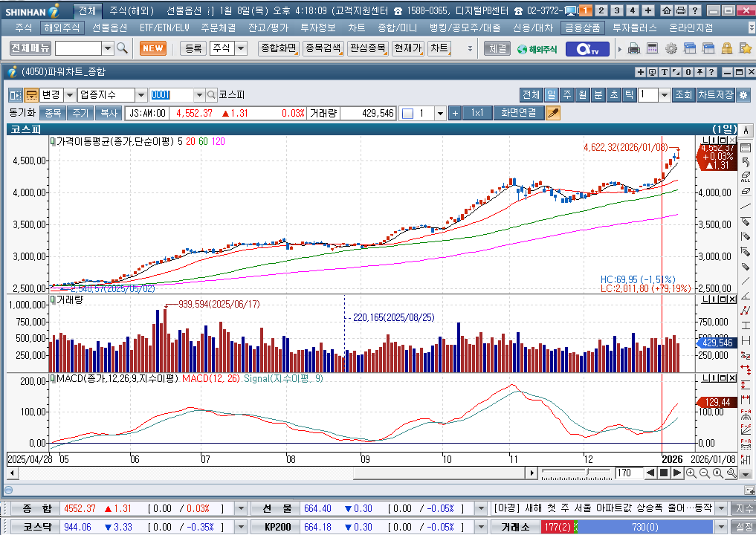Open the 주식 dropdown beside 등록
Viewport: 756px width, 535px height.
click(x=241, y=48)
